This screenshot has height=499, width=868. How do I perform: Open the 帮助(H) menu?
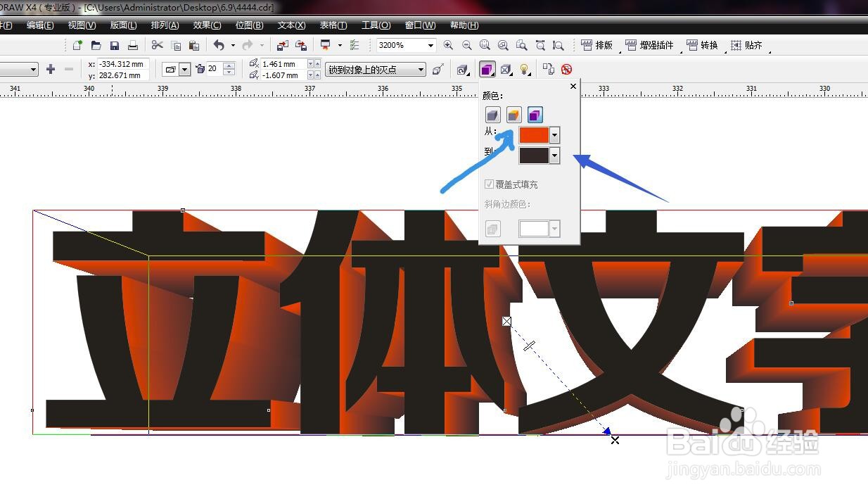click(464, 25)
